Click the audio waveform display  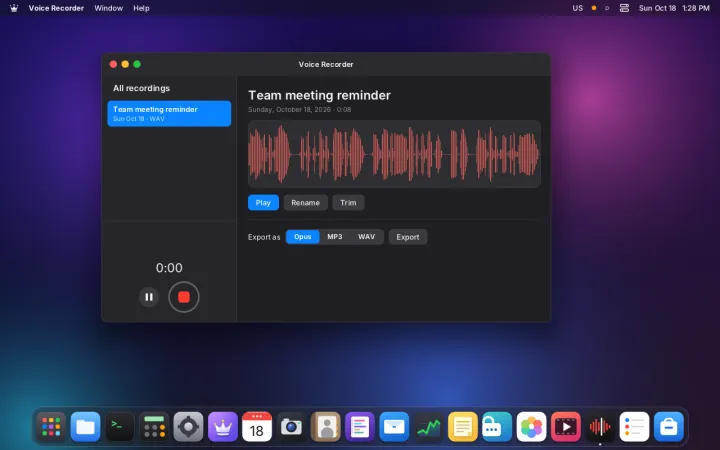point(394,154)
